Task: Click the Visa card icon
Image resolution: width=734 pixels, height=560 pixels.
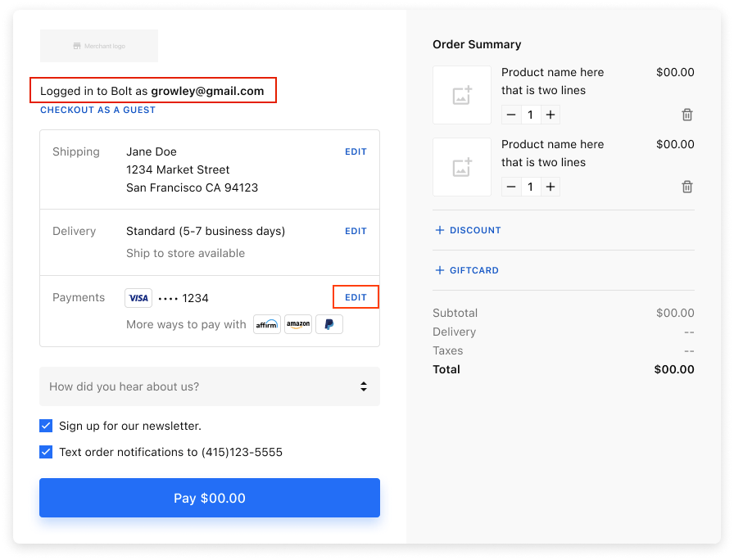Action: 138,297
